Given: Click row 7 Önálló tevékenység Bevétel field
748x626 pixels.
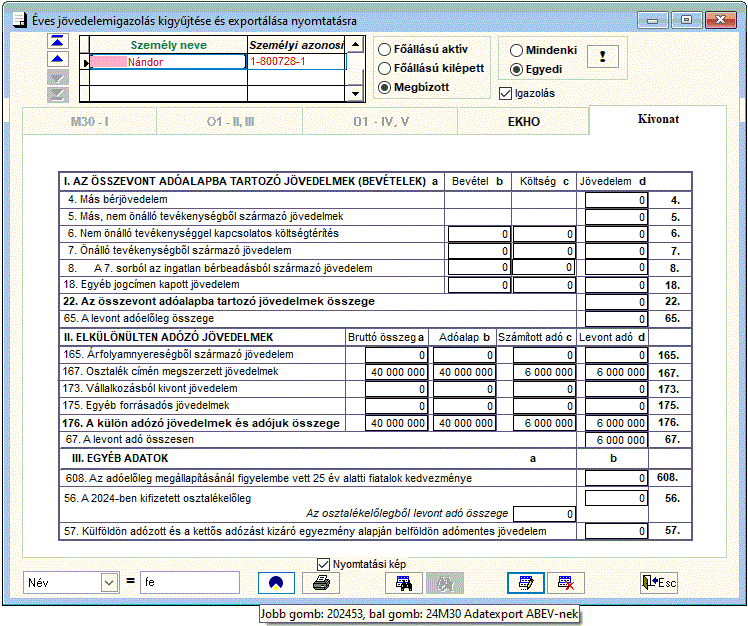Looking at the screenshot, I should [479, 251].
